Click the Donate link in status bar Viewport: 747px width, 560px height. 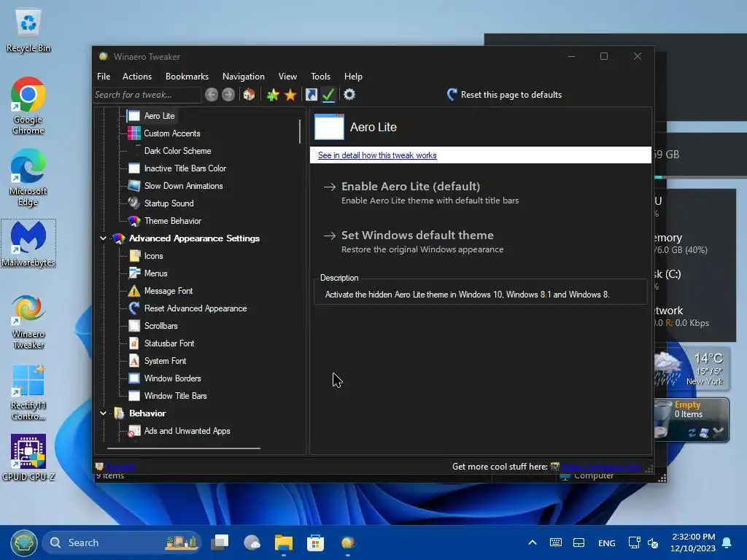pyautogui.click(x=121, y=467)
